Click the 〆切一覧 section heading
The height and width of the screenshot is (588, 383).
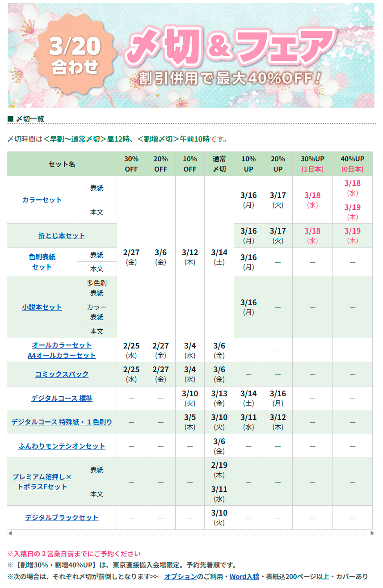tap(29, 119)
